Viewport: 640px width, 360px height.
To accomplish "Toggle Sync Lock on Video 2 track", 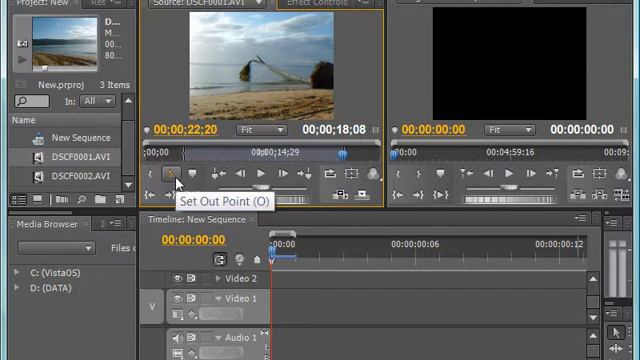I will [191, 278].
